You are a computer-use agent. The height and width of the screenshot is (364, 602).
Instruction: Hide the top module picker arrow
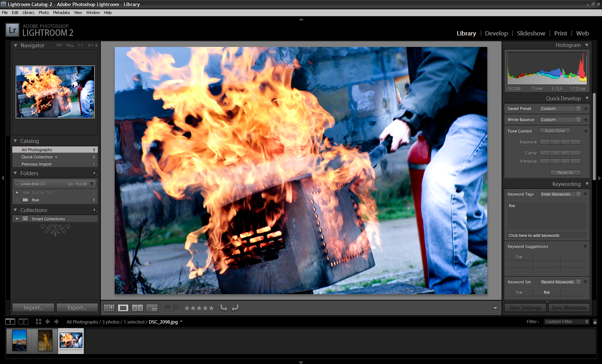point(301,19)
